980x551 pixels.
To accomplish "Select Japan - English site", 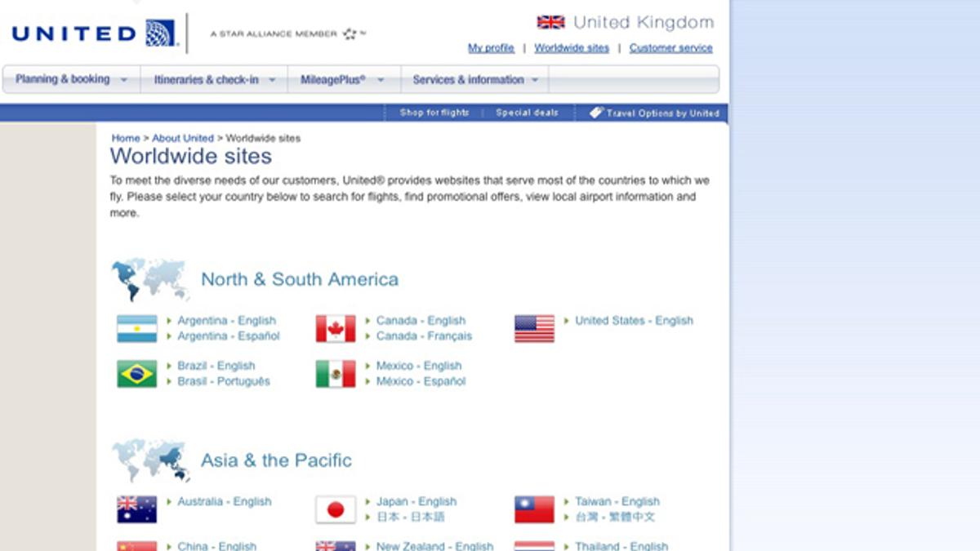I will pyautogui.click(x=416, y=501).
